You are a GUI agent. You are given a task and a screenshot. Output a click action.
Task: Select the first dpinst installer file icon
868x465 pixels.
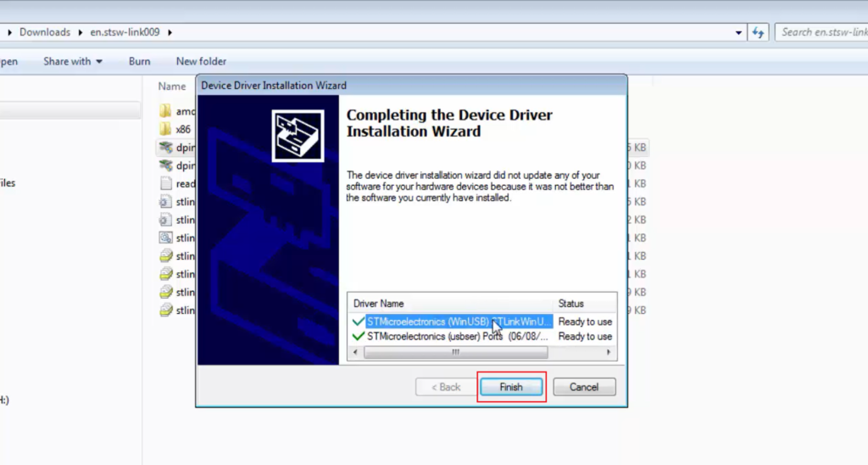(x=165, y=148)
